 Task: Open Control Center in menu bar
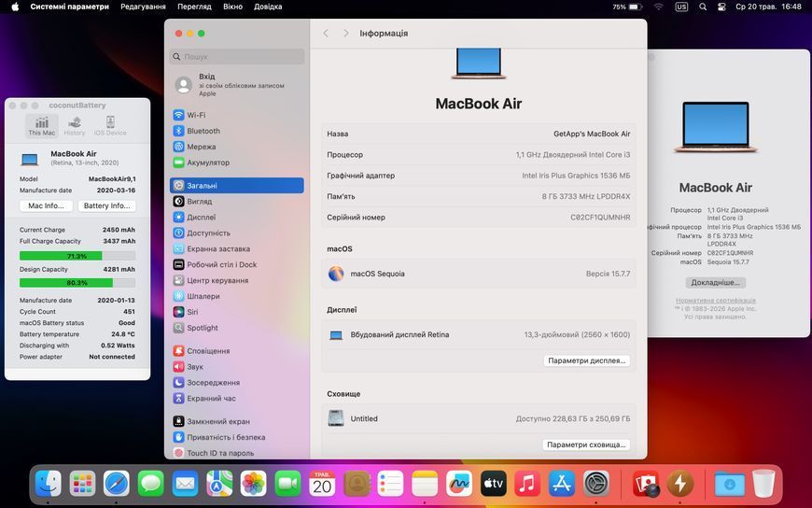(721, 7)
